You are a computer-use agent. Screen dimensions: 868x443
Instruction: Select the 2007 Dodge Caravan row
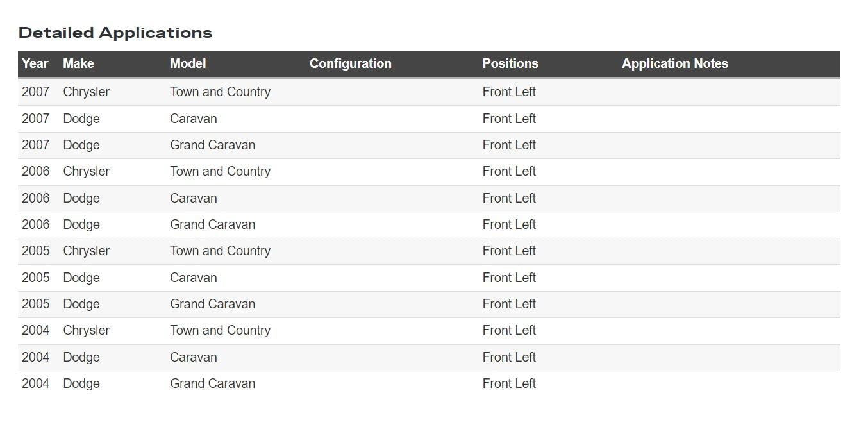pyautogui.click(x=429, y=119)
